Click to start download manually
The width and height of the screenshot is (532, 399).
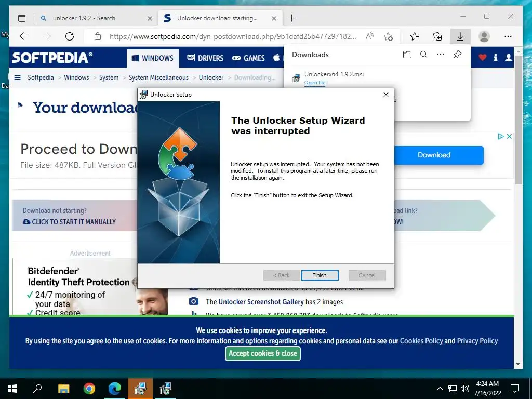point(69,222)
